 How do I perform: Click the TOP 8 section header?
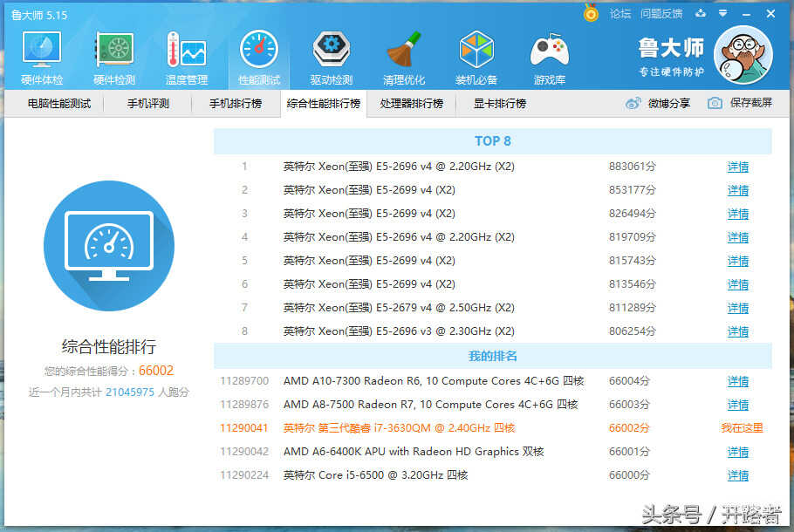[493, 141]
